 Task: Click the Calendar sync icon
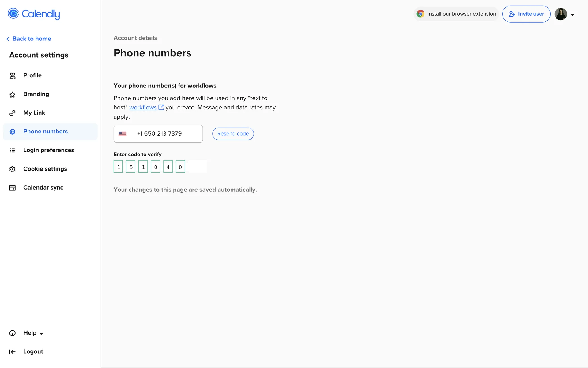pyautogui.click(x=13, y=188)
